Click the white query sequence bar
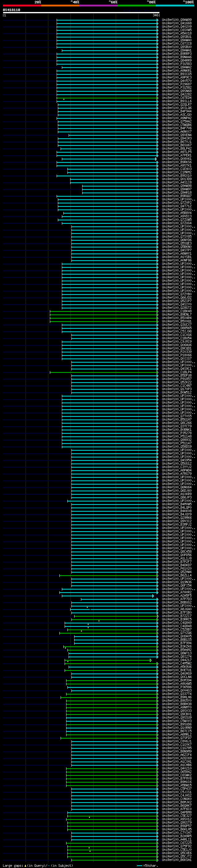This screenshot has height=868, width=197. tap(81, 13)
